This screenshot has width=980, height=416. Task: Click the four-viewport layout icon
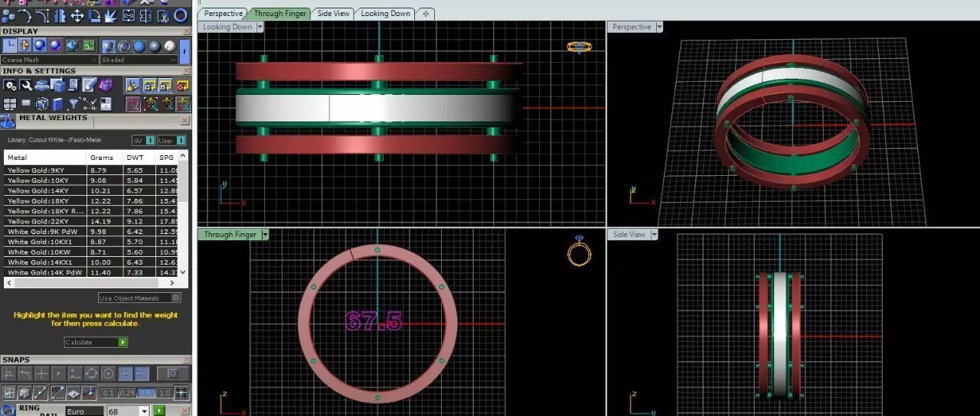pyautogui.click(x=9, y=104)
